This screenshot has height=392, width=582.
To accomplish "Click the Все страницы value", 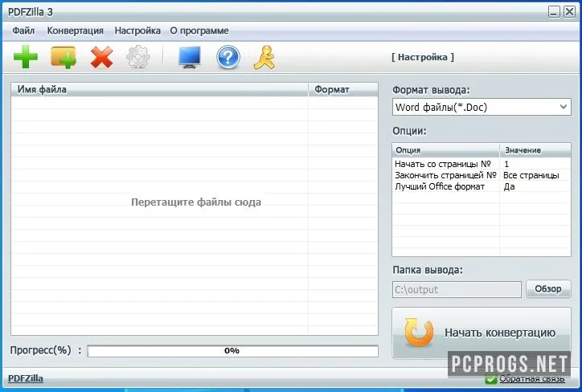I will (531, 175).
